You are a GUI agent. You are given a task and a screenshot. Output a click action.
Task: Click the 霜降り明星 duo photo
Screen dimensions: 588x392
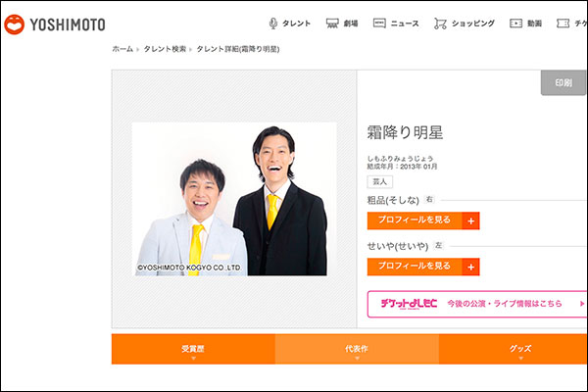[x=234, y=199]
